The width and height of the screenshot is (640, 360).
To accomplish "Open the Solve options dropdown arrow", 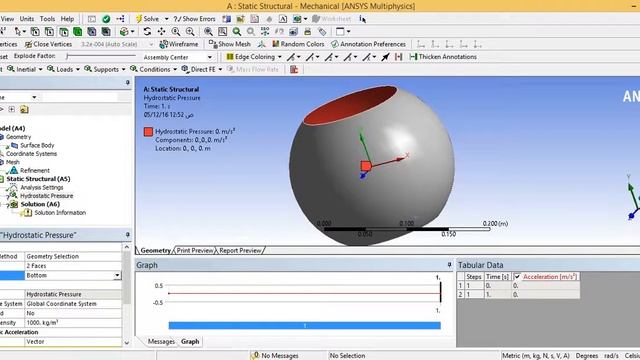I will 166,19.
